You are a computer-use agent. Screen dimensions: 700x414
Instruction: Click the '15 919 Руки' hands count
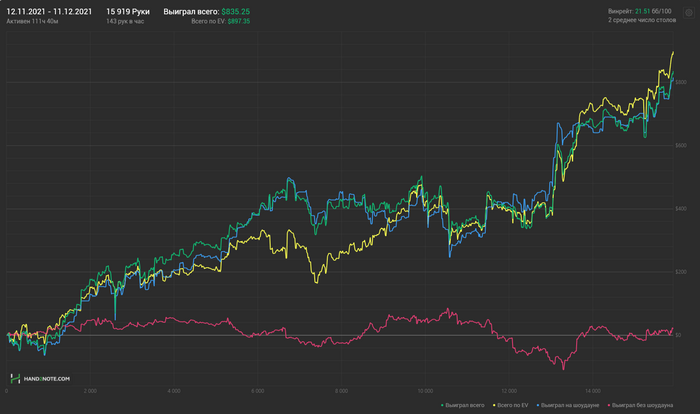(128, 12)
